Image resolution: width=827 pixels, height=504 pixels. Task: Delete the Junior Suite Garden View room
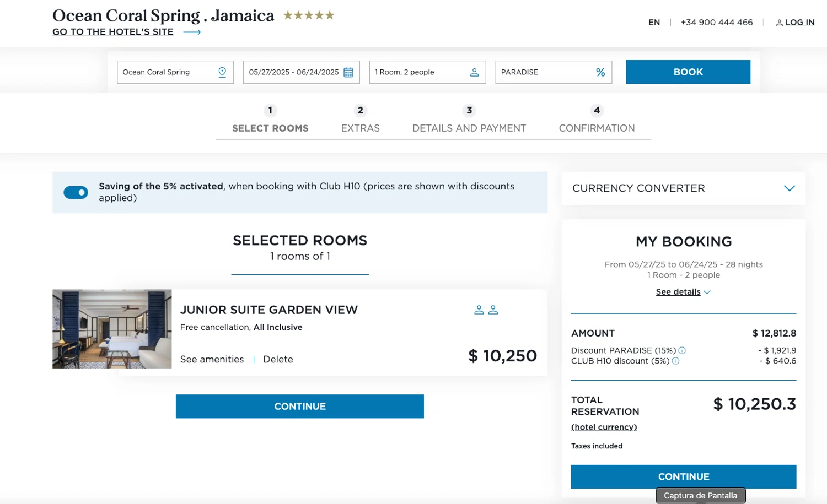point(278,359)
